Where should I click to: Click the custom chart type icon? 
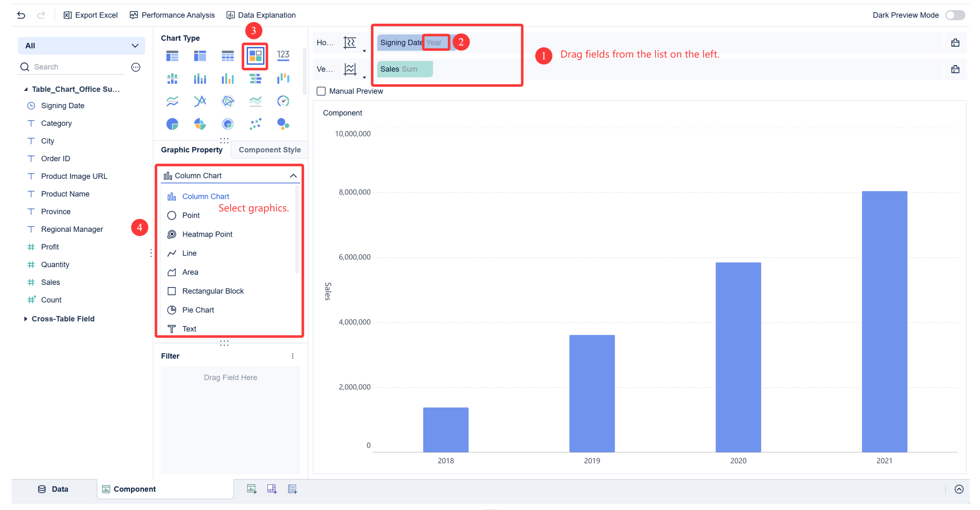coord(255,56)
